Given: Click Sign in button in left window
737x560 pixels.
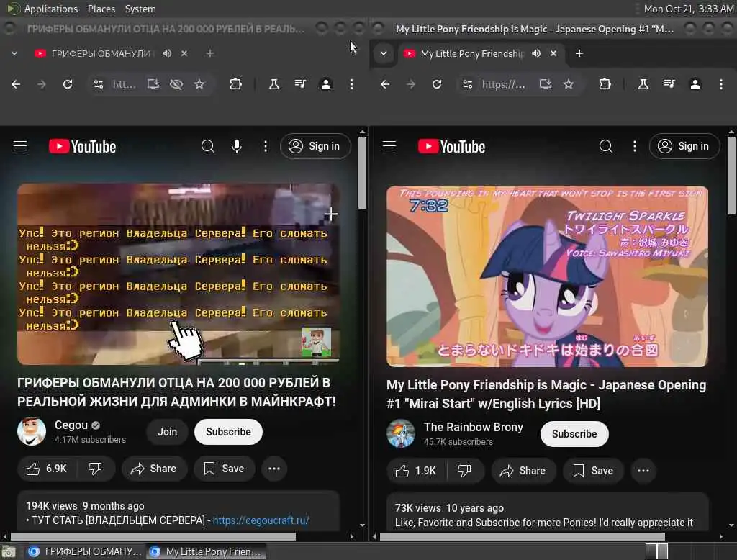Looking at the screenshot, I should tap(315, 146).
